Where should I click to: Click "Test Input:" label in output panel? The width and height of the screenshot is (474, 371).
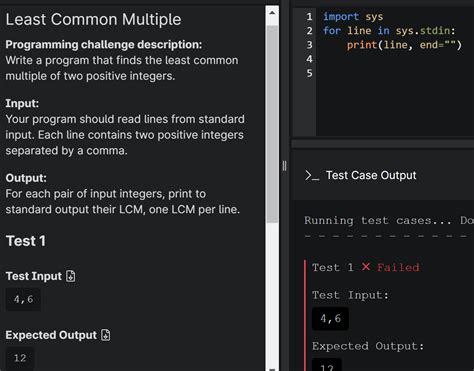click(x=350, y=295)
